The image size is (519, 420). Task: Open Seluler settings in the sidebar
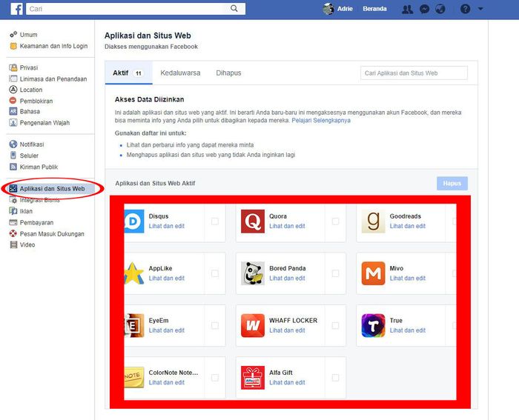[x=29, y=156]
